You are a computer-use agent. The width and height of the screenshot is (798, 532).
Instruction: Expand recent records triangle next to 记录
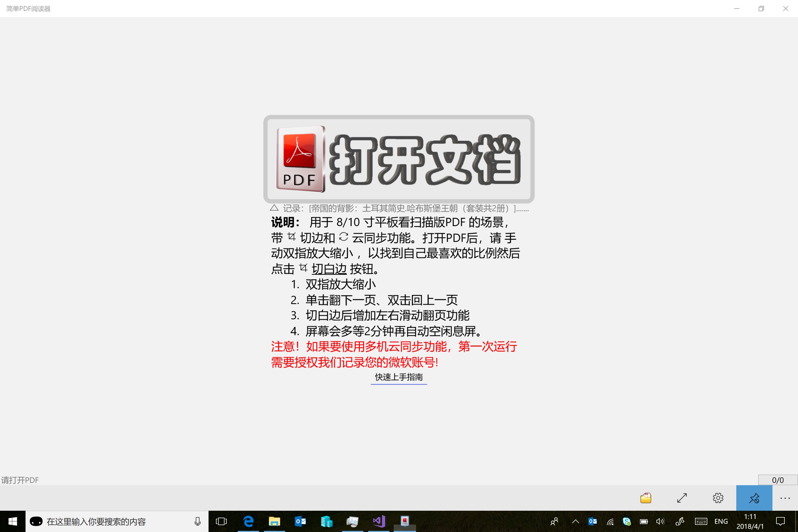(x=274, y=208)
